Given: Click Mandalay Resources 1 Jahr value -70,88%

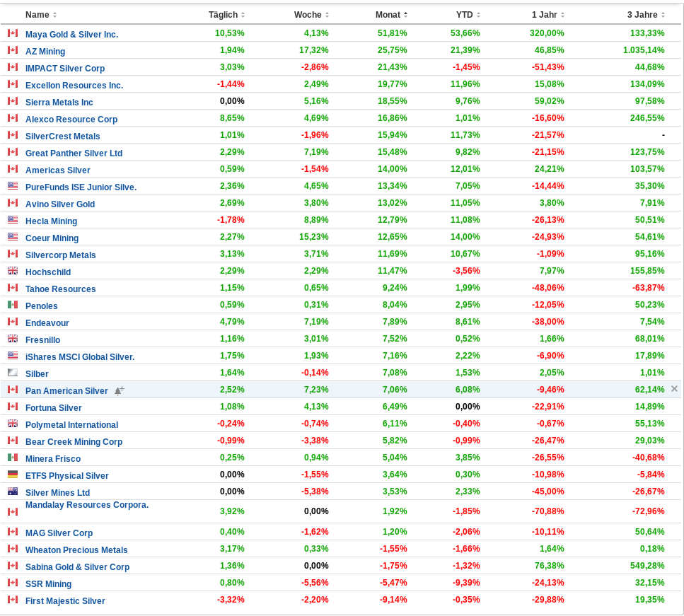Looking at the screenshot, I should click(548, 511).
